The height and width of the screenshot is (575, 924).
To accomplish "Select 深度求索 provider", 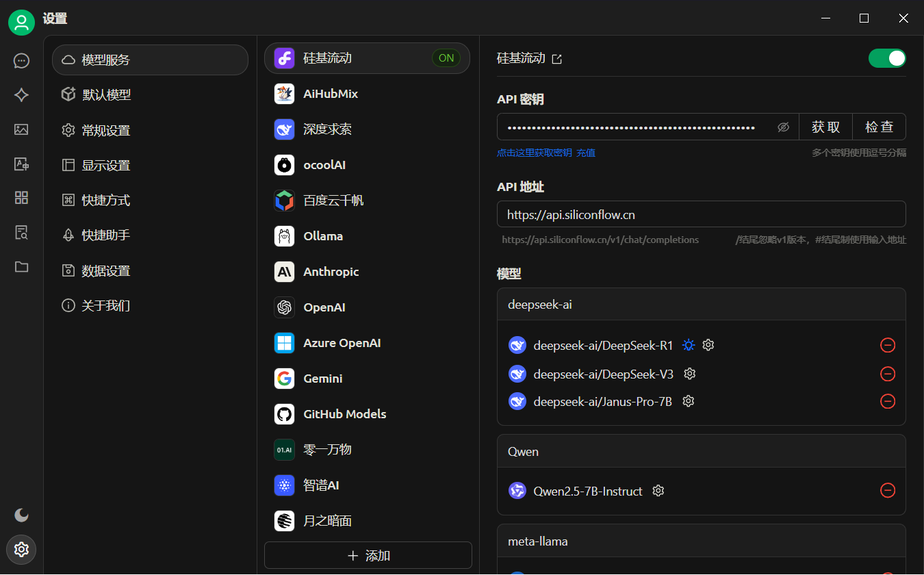I will pos(368,129).
